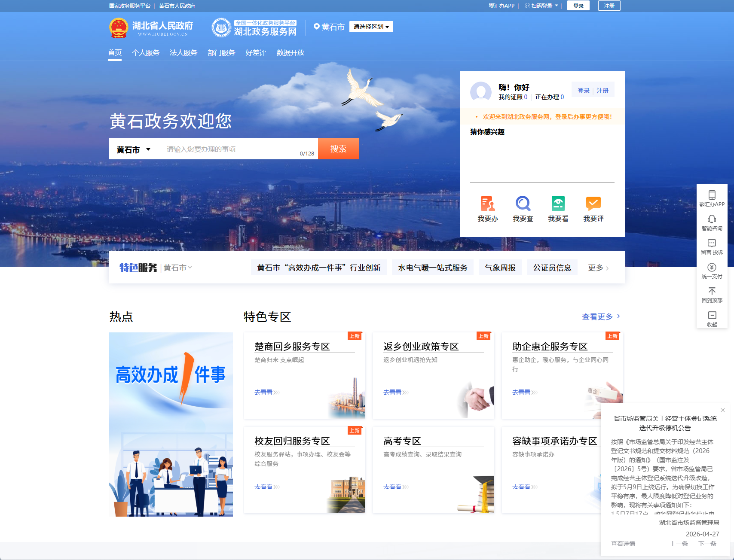Click 查看更多 for 特色专区
The height and width of the screenshot is (560, 734).
coord(601,317)
